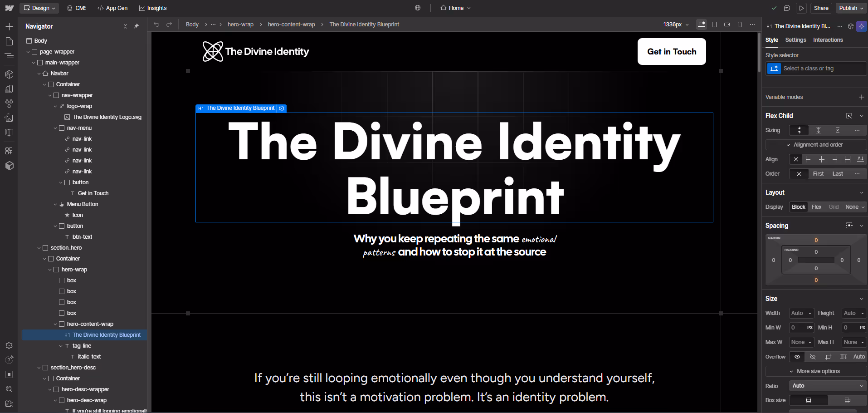Image resolution: width=868 pixels, height=413 pixels.
Task: Start preview with the play icon
Action: [801, 8]
